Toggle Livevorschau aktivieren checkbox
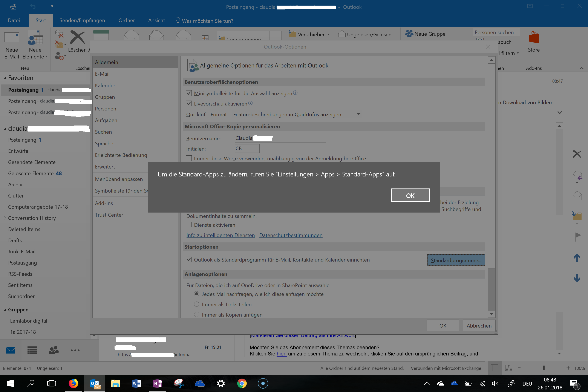The width and height of the screenshot is (588, 392). 189,104
